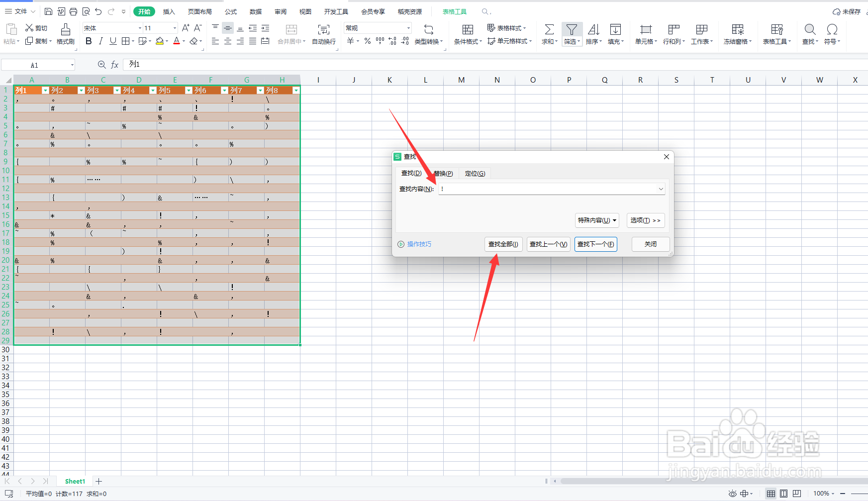Click the Print icon
The image size is (868, 501).
click(x=73, y=11)
